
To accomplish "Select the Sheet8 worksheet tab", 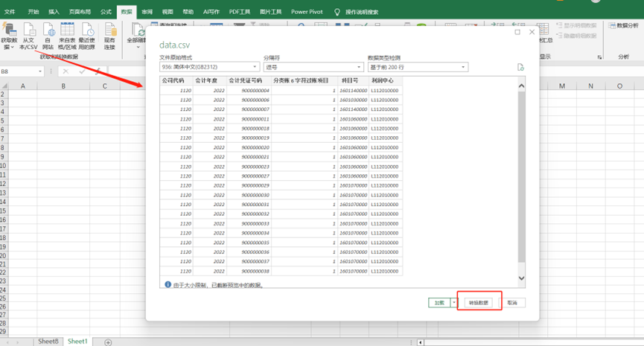I will 48,342.
